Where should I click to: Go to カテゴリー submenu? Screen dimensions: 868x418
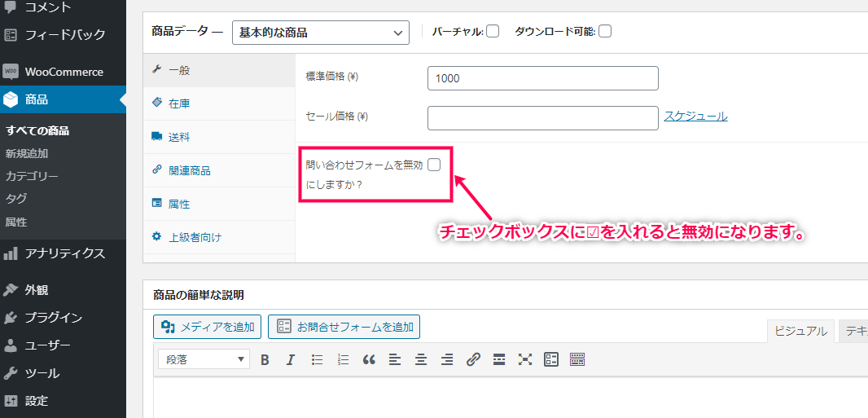tap(32, 177)
